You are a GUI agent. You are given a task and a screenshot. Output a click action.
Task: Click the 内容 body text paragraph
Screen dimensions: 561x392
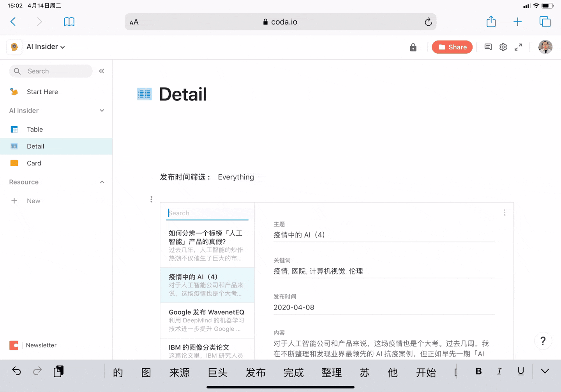click(381, 349)
